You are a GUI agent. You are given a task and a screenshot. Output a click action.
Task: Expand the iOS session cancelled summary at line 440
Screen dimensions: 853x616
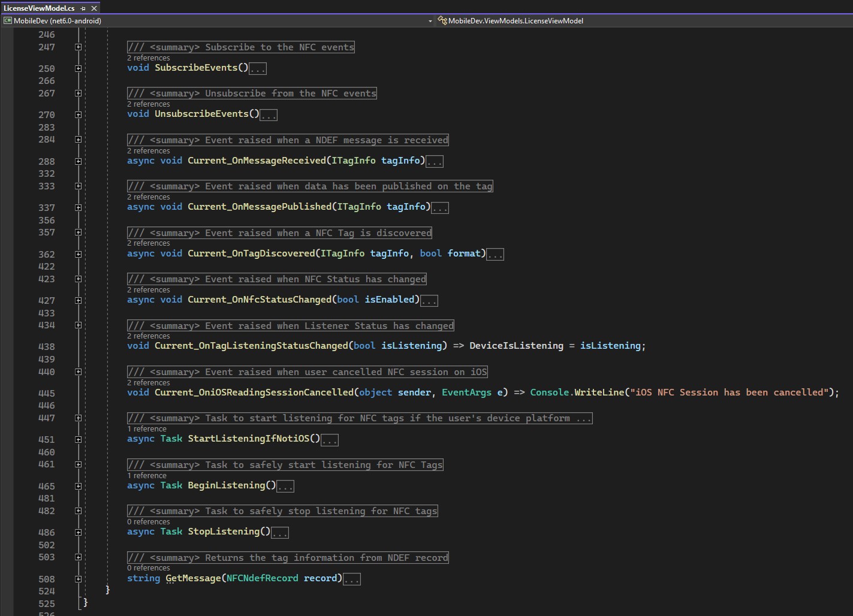pyautogui.click(x=78, y=372)
